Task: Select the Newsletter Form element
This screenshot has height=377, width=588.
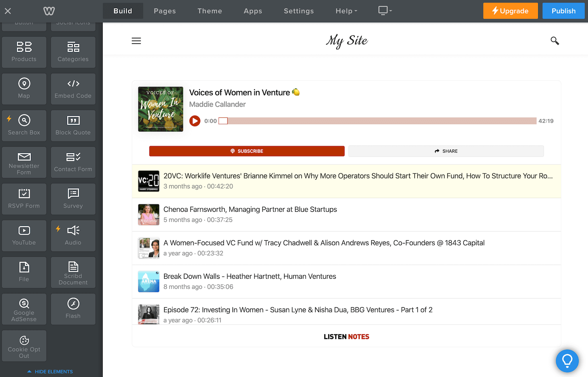Action: pyautogui.click(x=24, y=162)
